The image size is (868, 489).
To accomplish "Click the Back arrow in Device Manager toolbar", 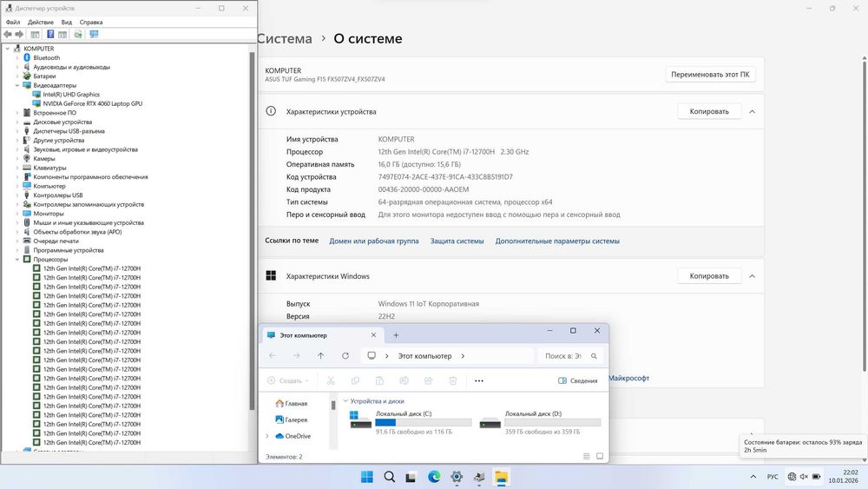I will pos(8,35).
